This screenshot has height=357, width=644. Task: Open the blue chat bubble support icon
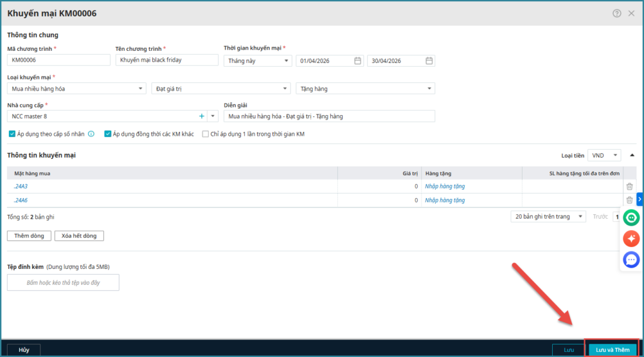point(631,259)
